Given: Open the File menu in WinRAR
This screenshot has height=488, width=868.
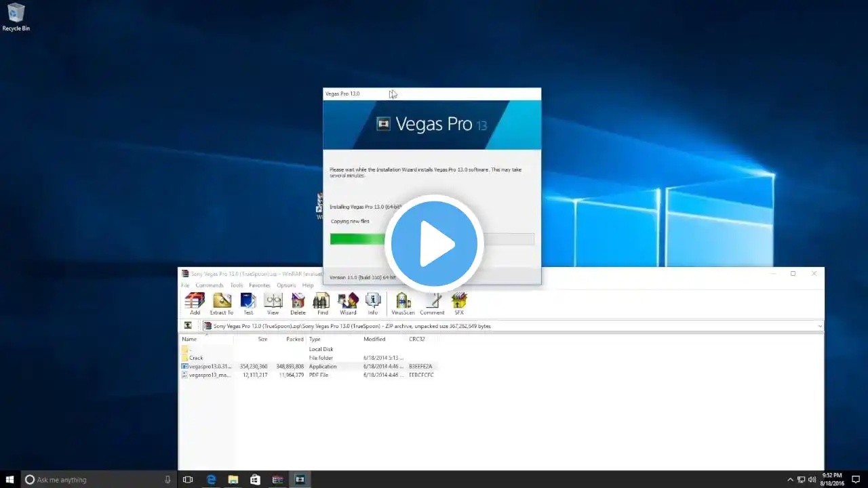Looking at the screenshot, I should point(185,285).
